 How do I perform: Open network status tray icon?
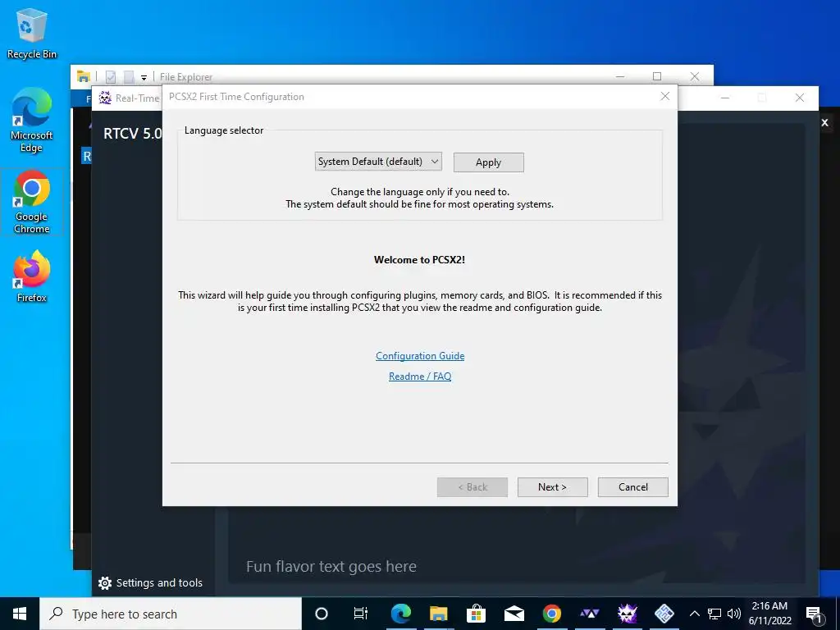pos(714,614)
